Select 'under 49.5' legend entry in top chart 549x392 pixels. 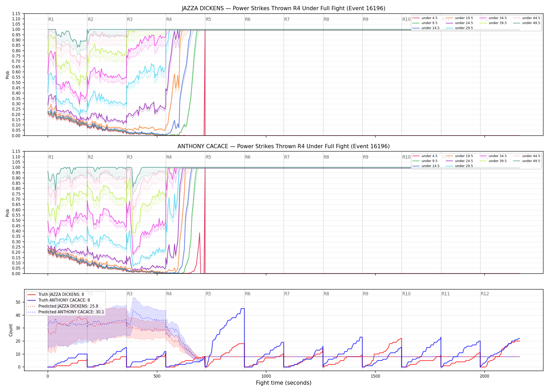(x=526, y=23)
